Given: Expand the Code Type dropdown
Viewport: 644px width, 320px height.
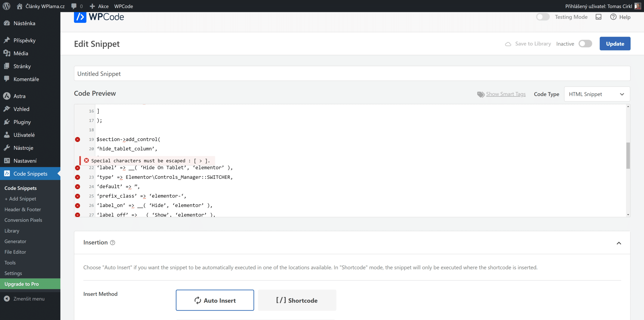Looking at the screenshot, I should [597, 94].
